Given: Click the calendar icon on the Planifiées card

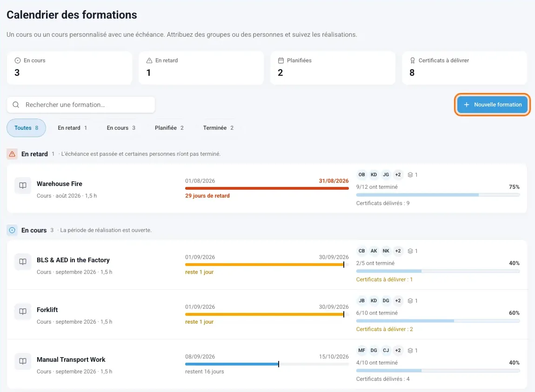Looking at the screenshot, I should click(281, 60).
